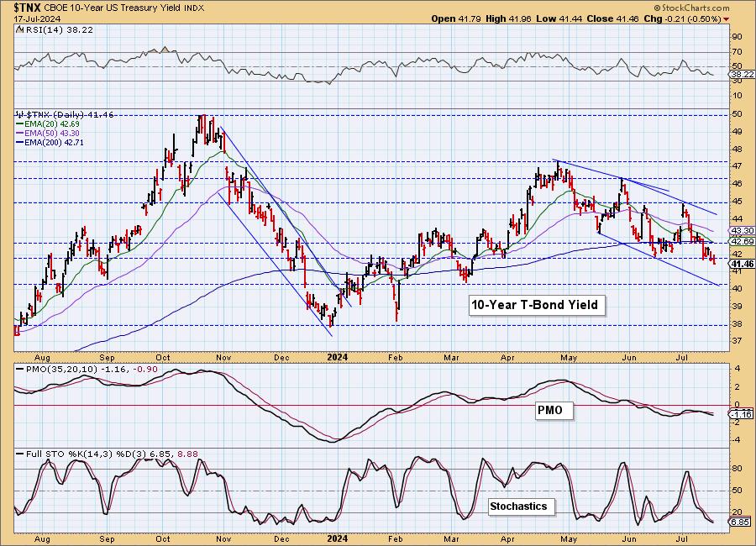Open the StockCharts.com copyright link
Screen dimensions: 756x546
point(691,8)
